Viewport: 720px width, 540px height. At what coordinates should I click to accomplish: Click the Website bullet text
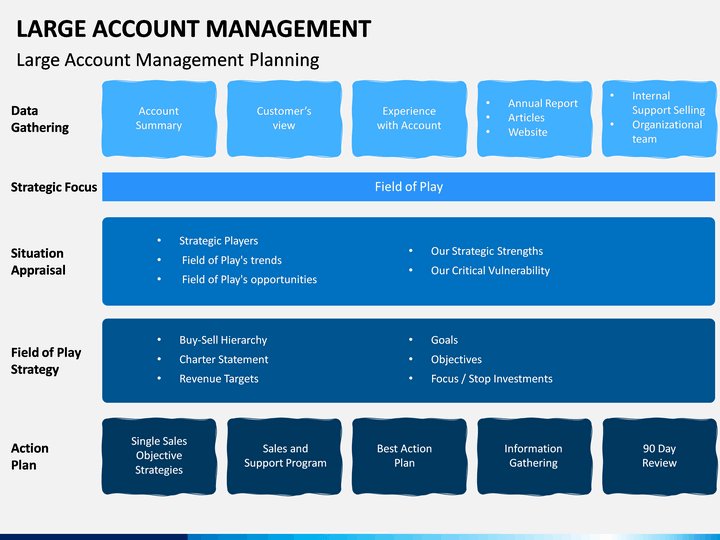click(x=528, y=132)
